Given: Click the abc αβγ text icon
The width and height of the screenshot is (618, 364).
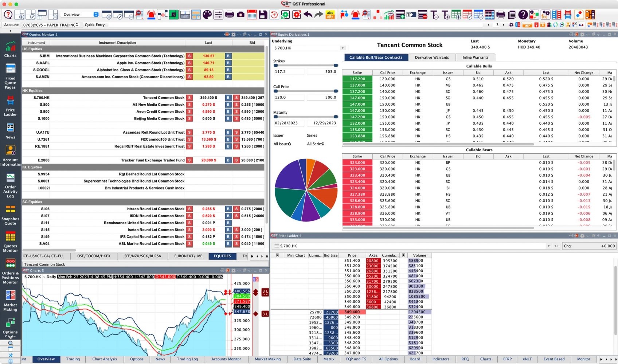Looking at the screenshot, I should (x=330, y=15).
